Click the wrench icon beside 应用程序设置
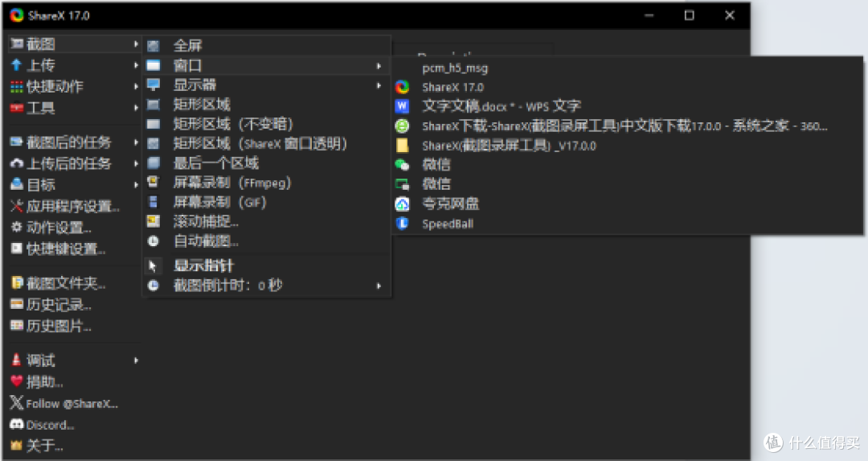868x461 pixels. tap(17, 206)
